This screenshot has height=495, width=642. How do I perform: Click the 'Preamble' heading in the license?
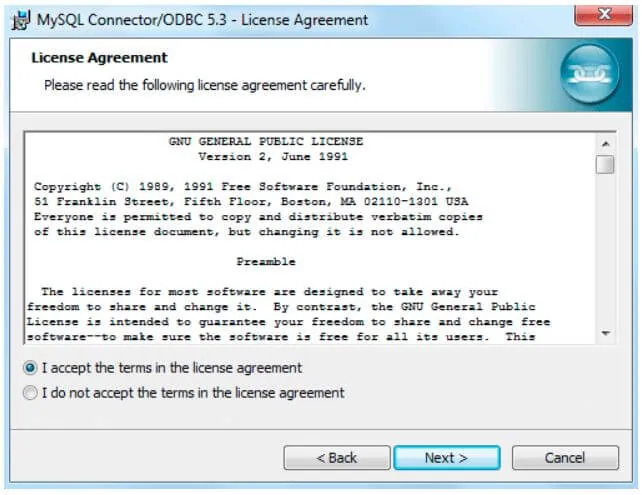pos(266,262)
